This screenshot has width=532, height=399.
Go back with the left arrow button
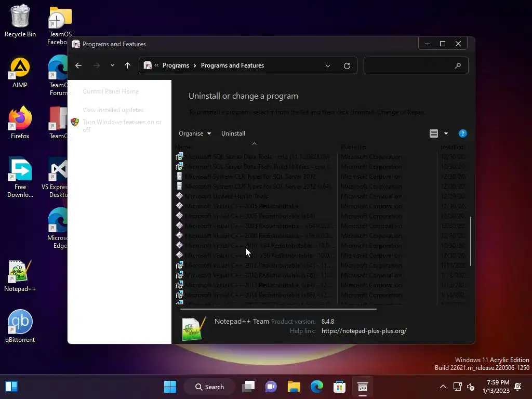(x=78, y=65)
